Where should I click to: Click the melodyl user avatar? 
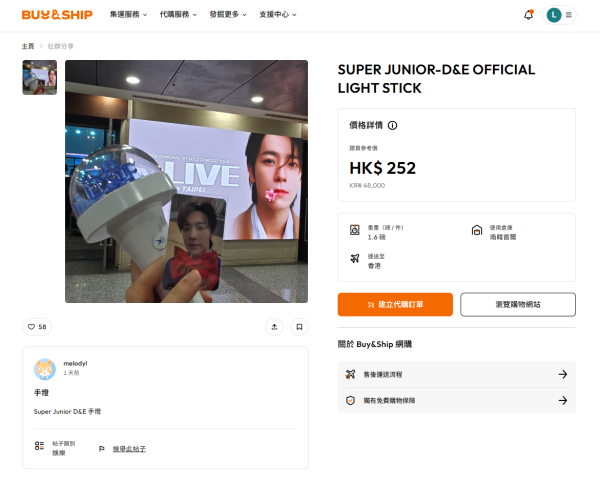[x=45, y=369]
